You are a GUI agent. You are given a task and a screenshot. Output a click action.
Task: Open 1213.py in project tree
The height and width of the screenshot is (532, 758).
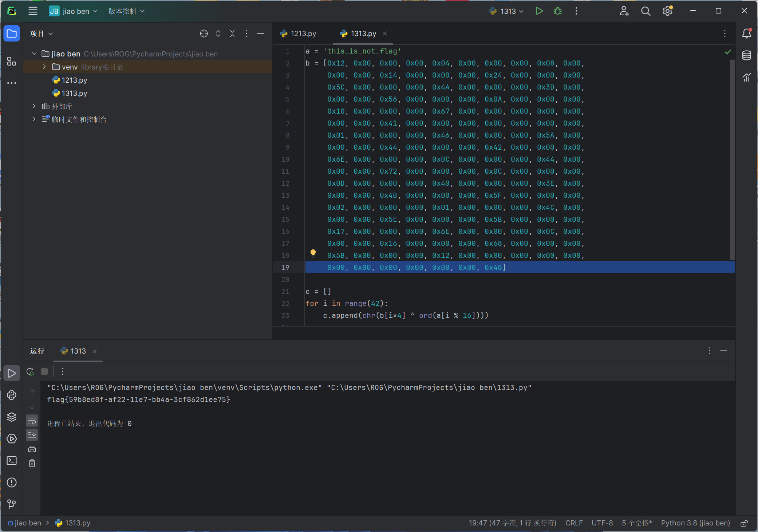70,80
